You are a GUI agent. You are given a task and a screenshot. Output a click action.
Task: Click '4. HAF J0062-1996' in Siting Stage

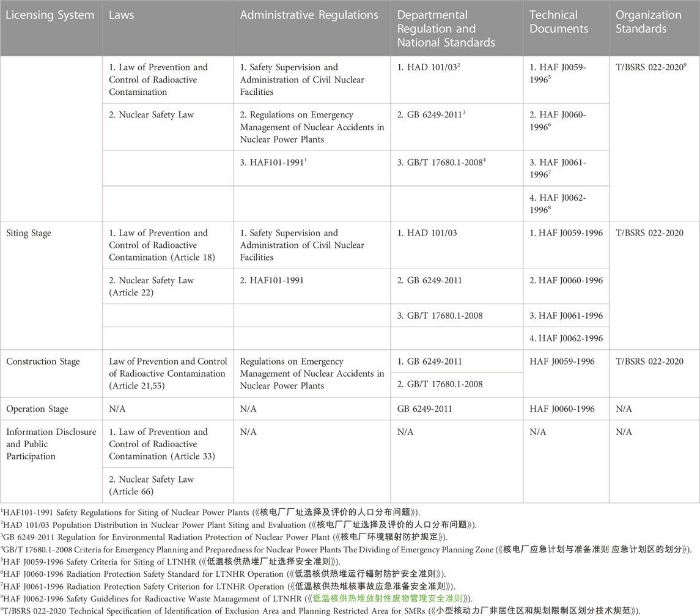(x=566, y=339)
